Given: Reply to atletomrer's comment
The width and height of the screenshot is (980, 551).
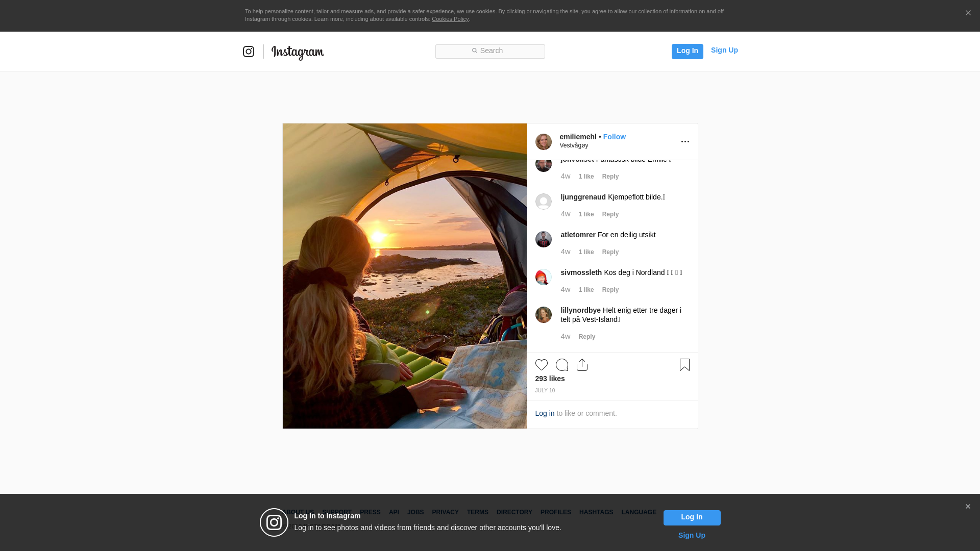Looking at the screenshot, I should tap(610, 252).
